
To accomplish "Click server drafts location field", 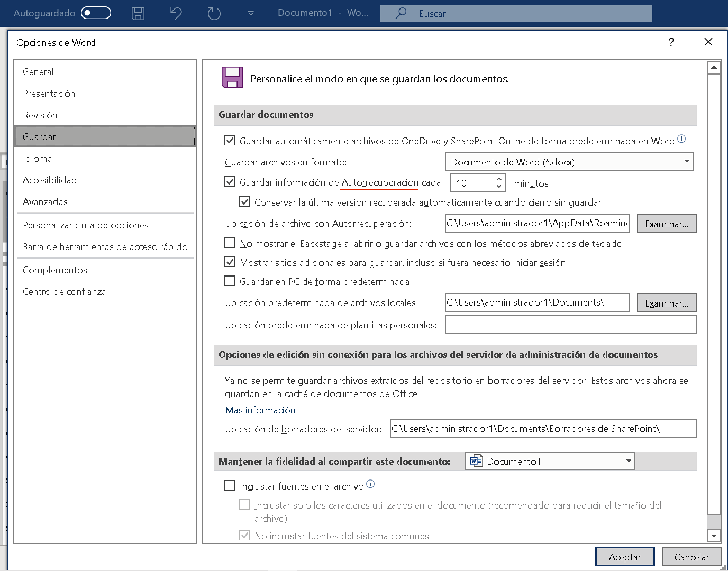I will pos(543,429).
